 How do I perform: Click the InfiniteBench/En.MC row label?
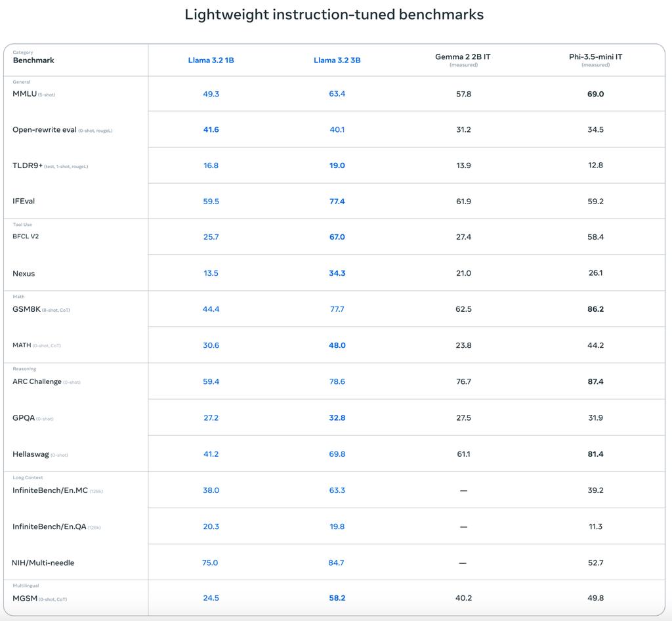click(50, 490)
